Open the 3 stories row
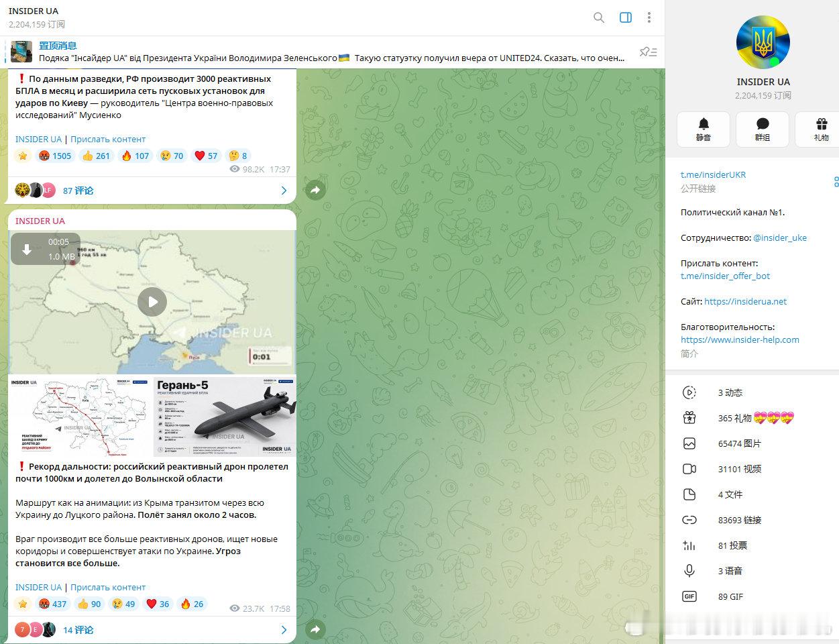The height and width of the screenshot is (644, 839). pyautogui.click(x=752, y=392)
